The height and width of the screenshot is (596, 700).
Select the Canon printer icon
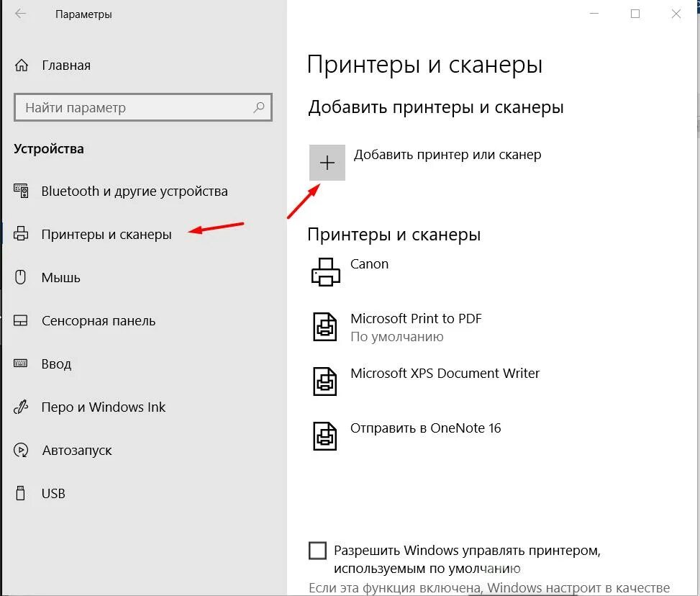coord(325,271)
